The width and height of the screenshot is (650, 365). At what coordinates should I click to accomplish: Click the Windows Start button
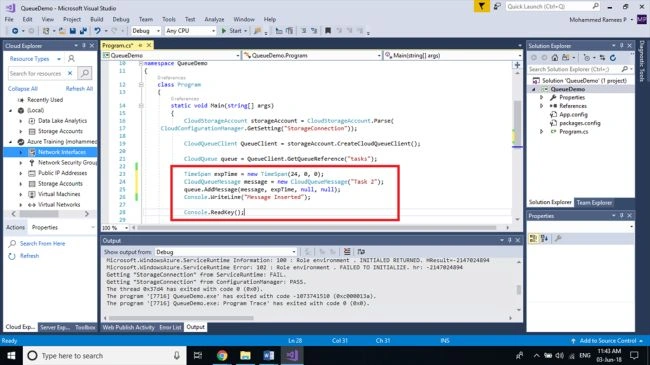pos(11,355)
